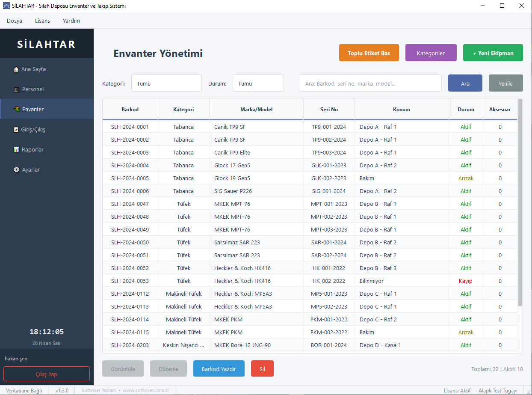Viewport: 532px width, 395px height.
Task: Select row SLH-2024-0053 marked Kayıp
Action: 310,281
